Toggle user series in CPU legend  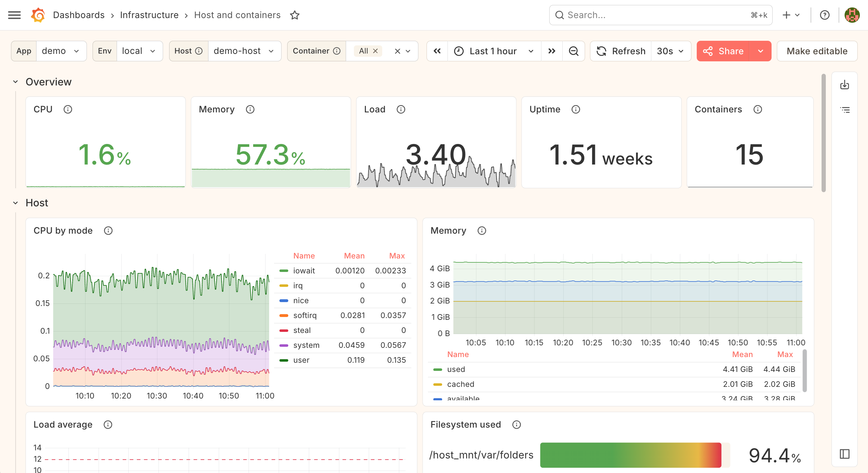pos(301,360)
